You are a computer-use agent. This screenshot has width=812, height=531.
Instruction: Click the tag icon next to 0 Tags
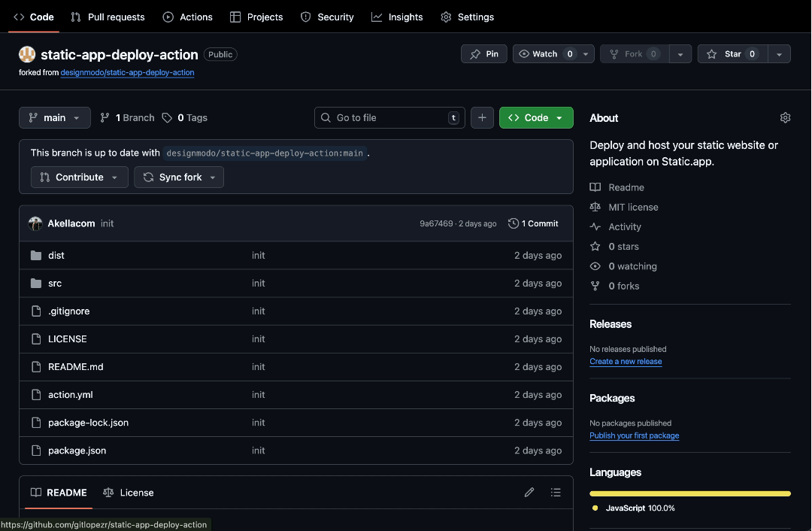tap(167, 117)
